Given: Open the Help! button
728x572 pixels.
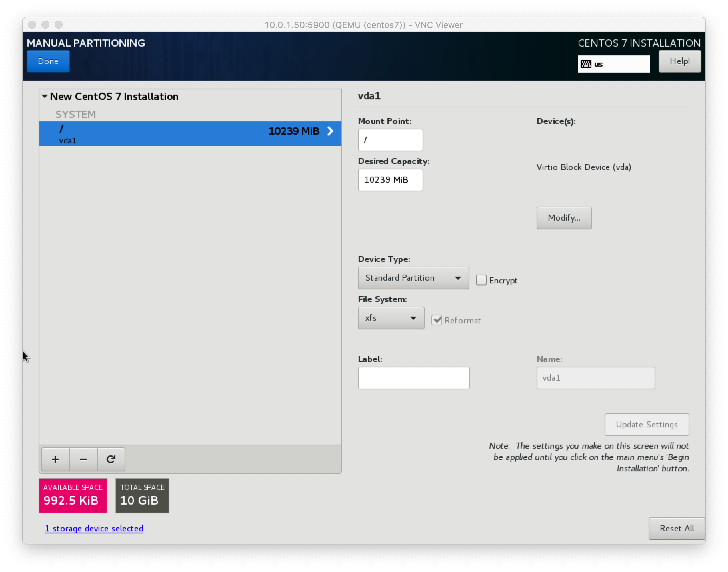Looking at the screenshot, I should [679, 61].
